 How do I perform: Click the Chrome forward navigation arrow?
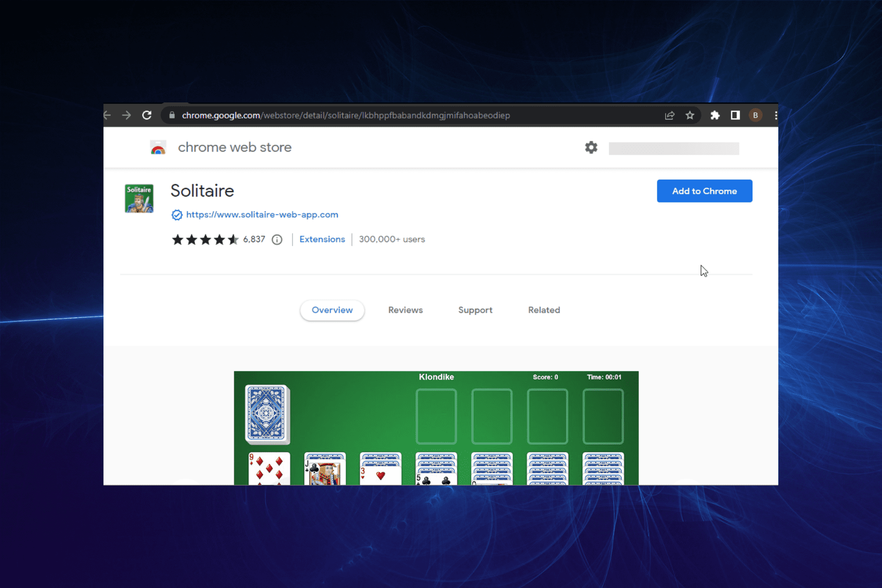(126, 115)
